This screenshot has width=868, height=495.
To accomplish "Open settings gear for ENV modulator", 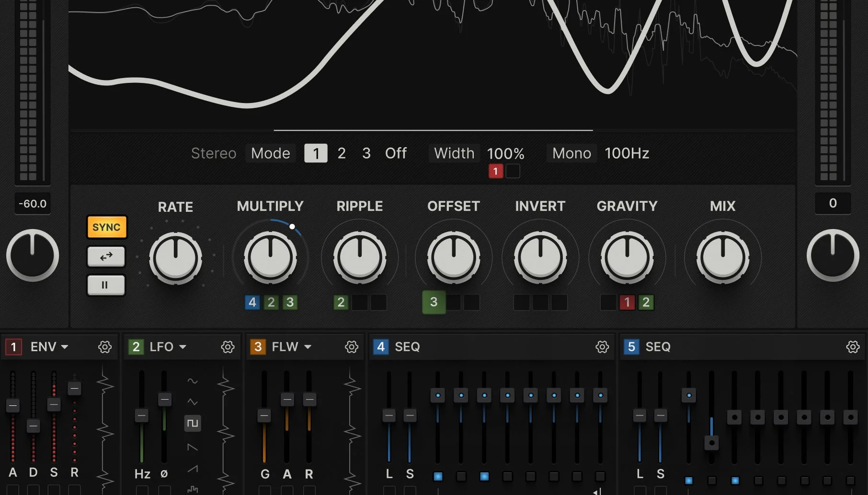I will point(105,347).
